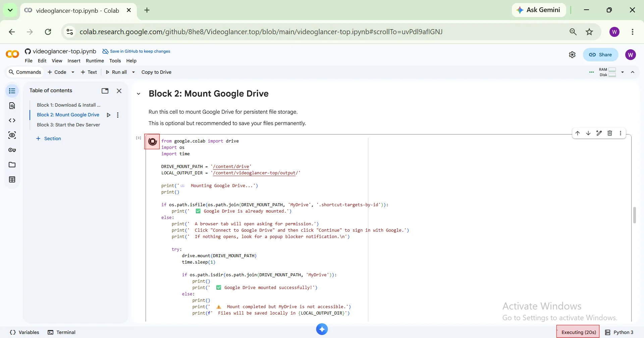
Task: Add a Text cell
Action: coord(89,72)
